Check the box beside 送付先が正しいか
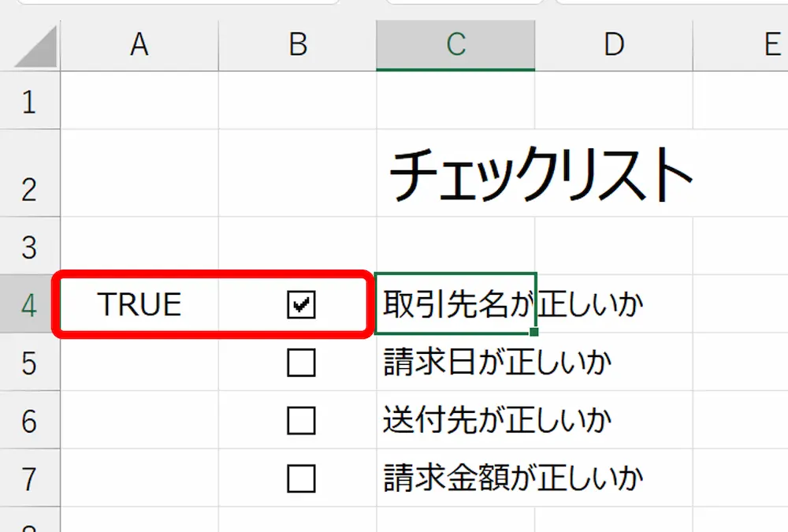788x532 pixels. tap(301, 420)
